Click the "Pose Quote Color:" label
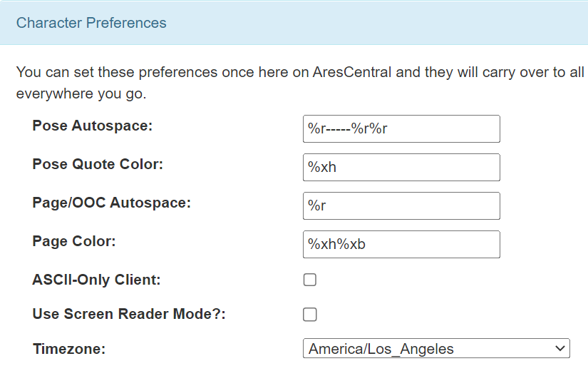Viewport: 588px width, 376px height. click(98, 165)
